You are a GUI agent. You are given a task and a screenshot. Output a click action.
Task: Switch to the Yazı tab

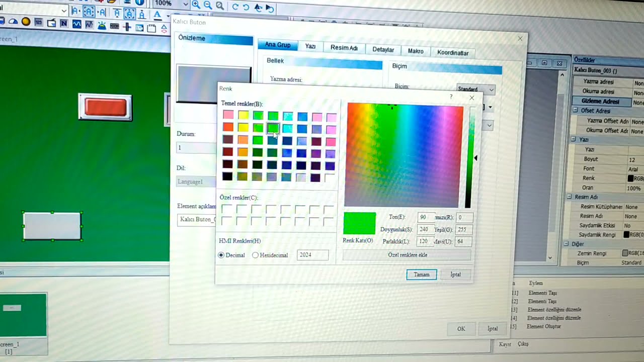(310, 46)
